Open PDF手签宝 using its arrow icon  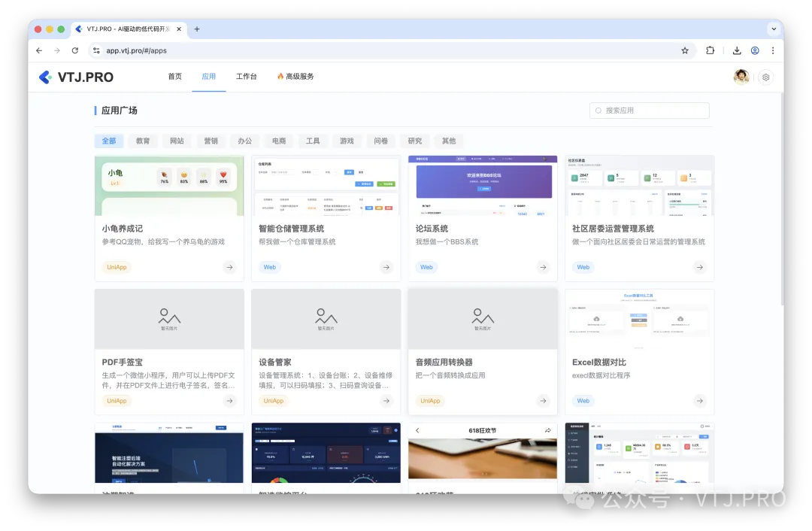(229, 401)
